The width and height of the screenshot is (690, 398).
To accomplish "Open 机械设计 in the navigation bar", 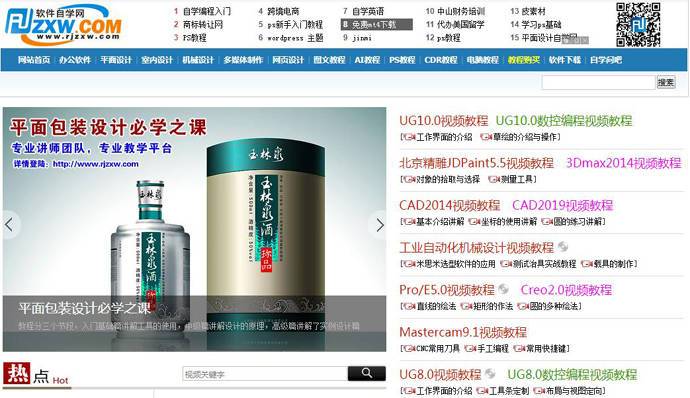I will click(x=198, y=60).
